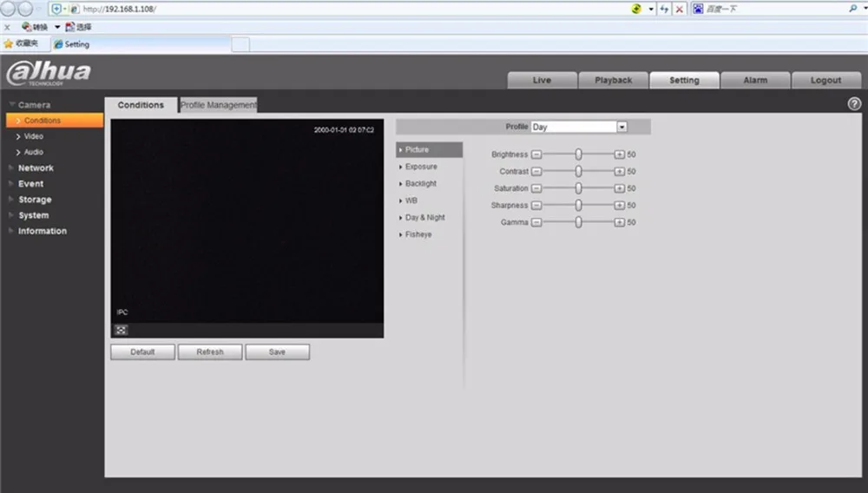
Task: Open the Setting tab
Action: [x=684, y=80]
